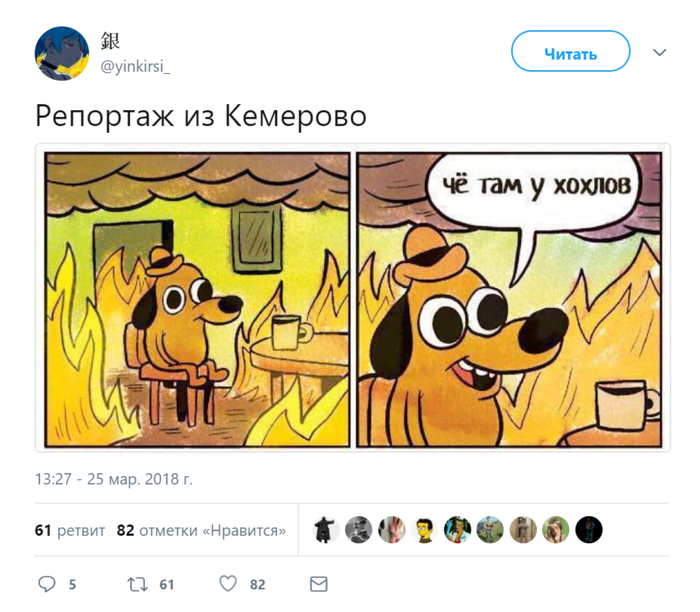
Task: Open the tweet author's round avatar
Action: point(62,54)
